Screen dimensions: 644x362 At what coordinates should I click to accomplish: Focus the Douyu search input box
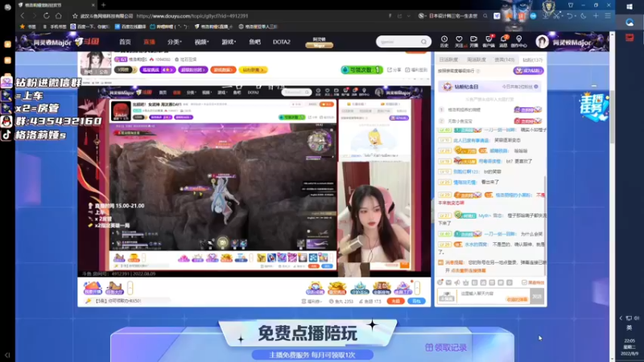click(399, 42)
